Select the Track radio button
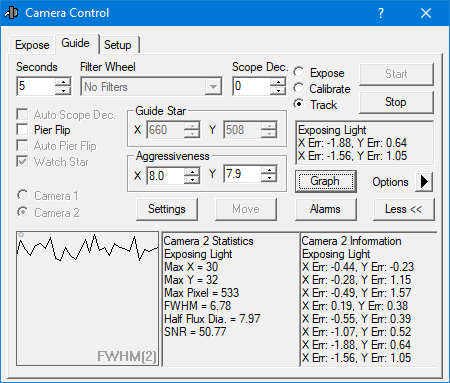The image size is (450, 383). (x=299, y=104)
